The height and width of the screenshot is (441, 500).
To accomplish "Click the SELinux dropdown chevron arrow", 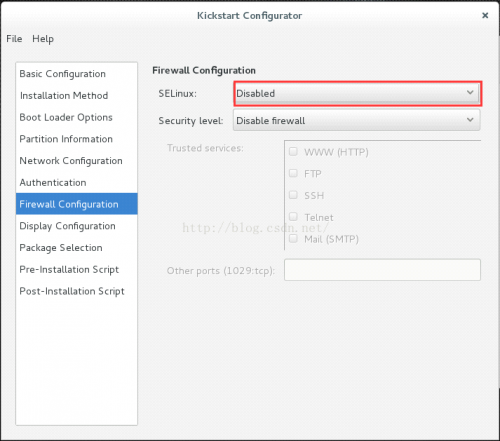I will (470, 92).
